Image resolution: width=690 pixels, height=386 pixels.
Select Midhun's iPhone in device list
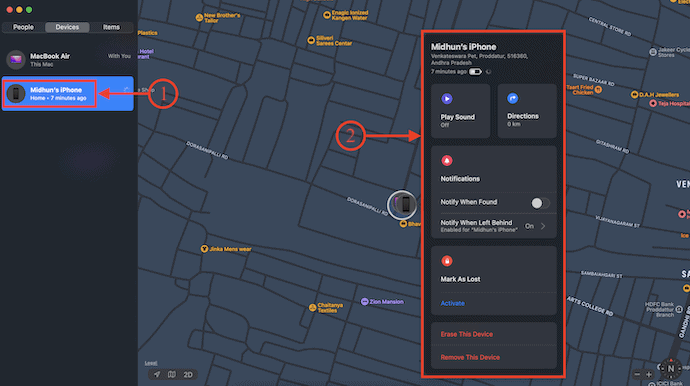[68, 93]
